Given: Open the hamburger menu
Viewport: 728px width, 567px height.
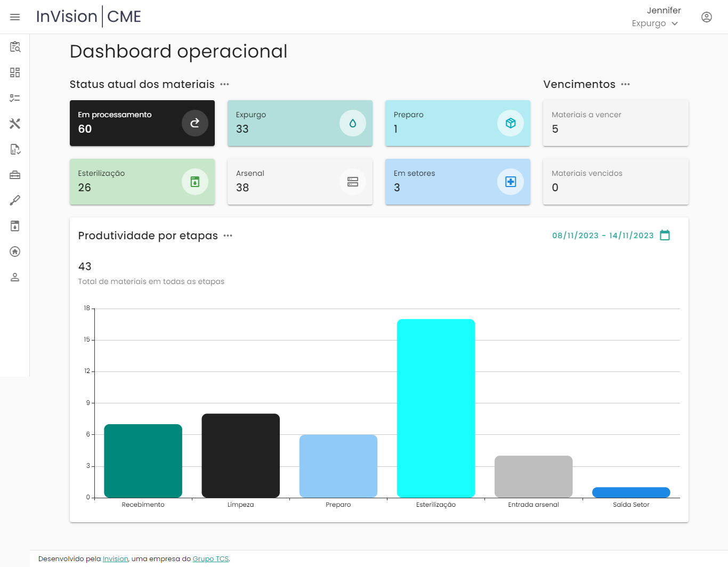Looking at the screenshot, I should click(15, 17).
